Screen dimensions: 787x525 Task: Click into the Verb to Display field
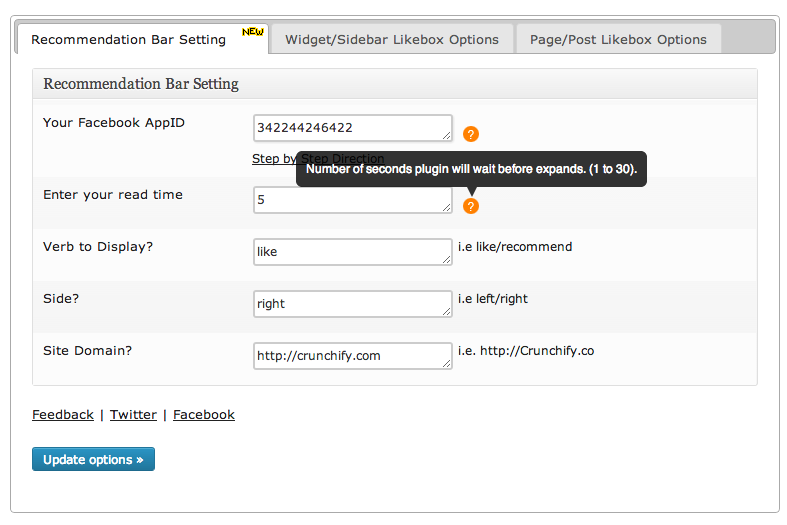pyautogui.click(x=352, y=251)
